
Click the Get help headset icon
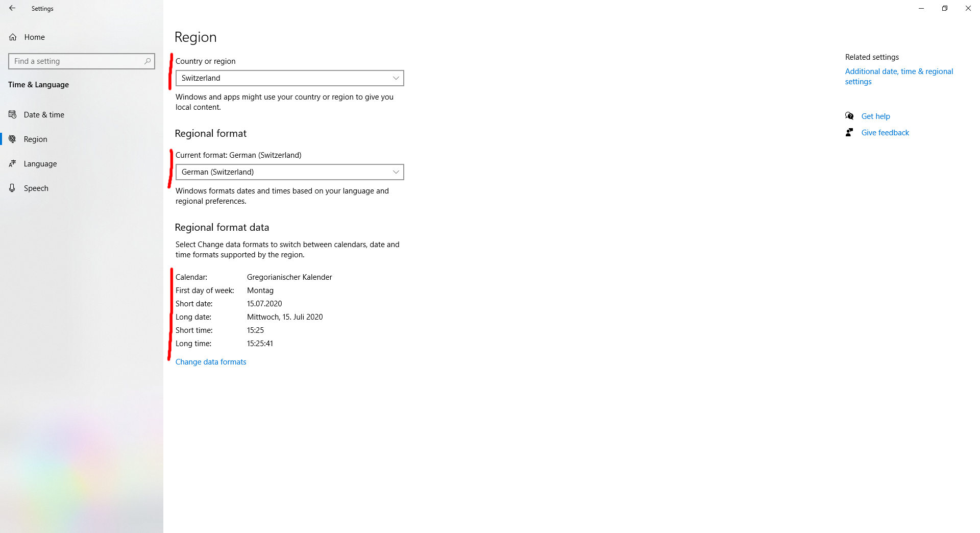click(849, 116)
